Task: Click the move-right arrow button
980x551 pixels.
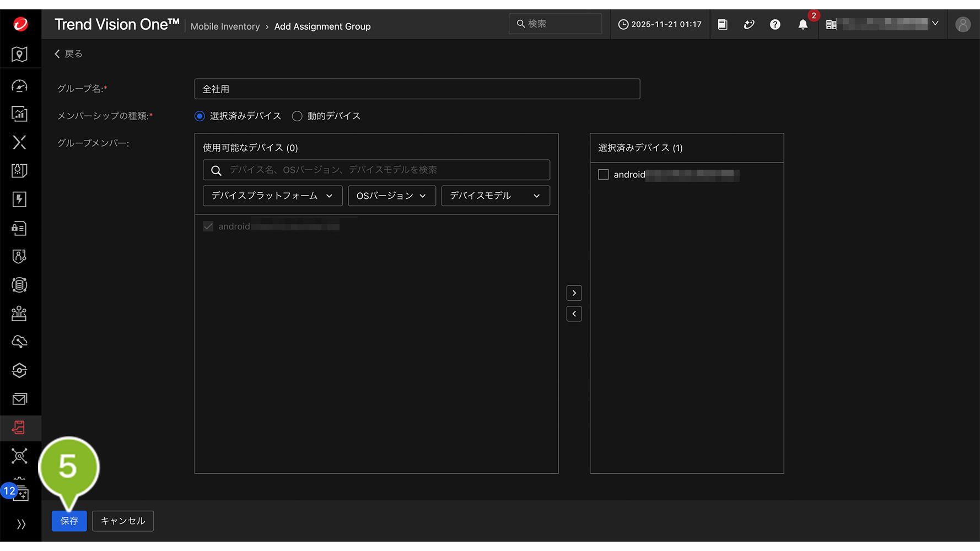Action: (574, 293)
